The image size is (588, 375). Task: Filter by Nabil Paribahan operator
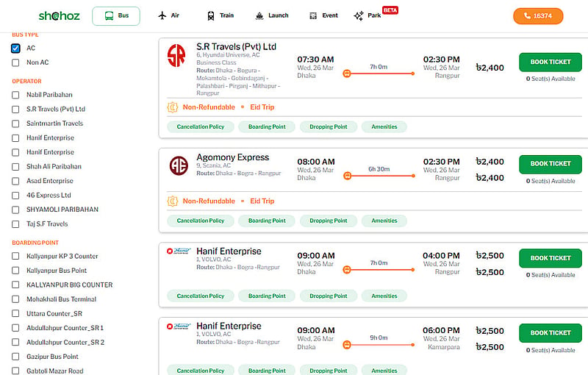point(15,95)
